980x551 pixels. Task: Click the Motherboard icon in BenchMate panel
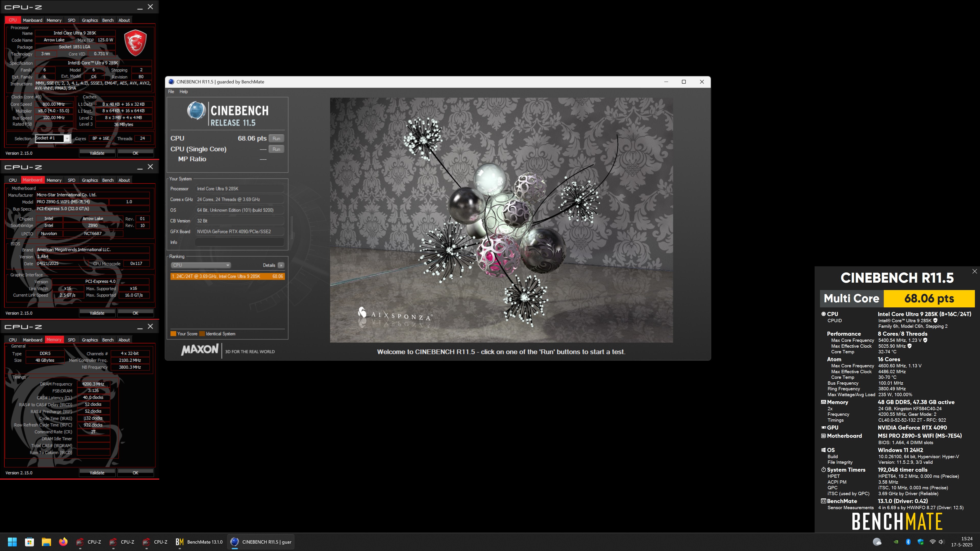tap(823, 436)
